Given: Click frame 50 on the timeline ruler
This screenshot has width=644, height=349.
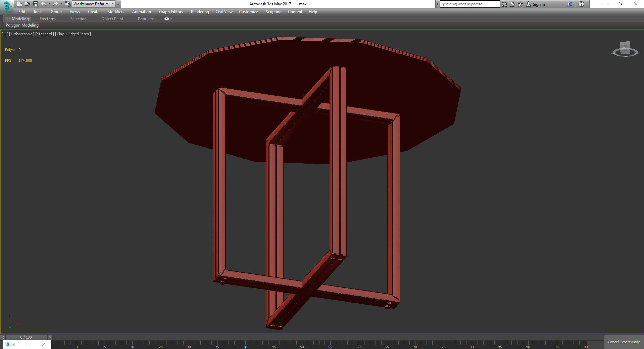Looking at the screenshot, I should (302, 347).
